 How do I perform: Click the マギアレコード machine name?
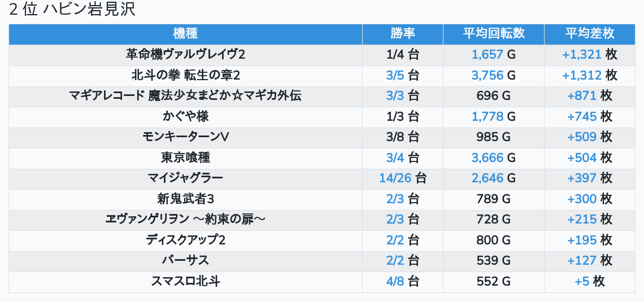click(x=185, y=96)
